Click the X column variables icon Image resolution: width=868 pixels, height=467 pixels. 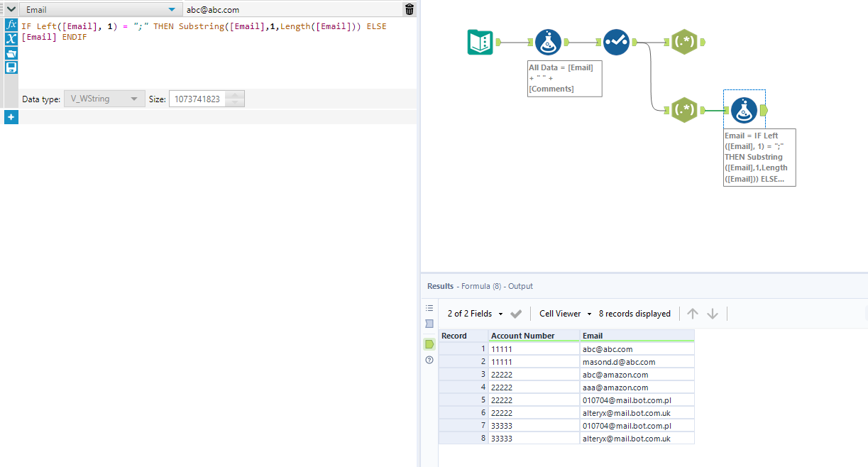tap(11, 38)
